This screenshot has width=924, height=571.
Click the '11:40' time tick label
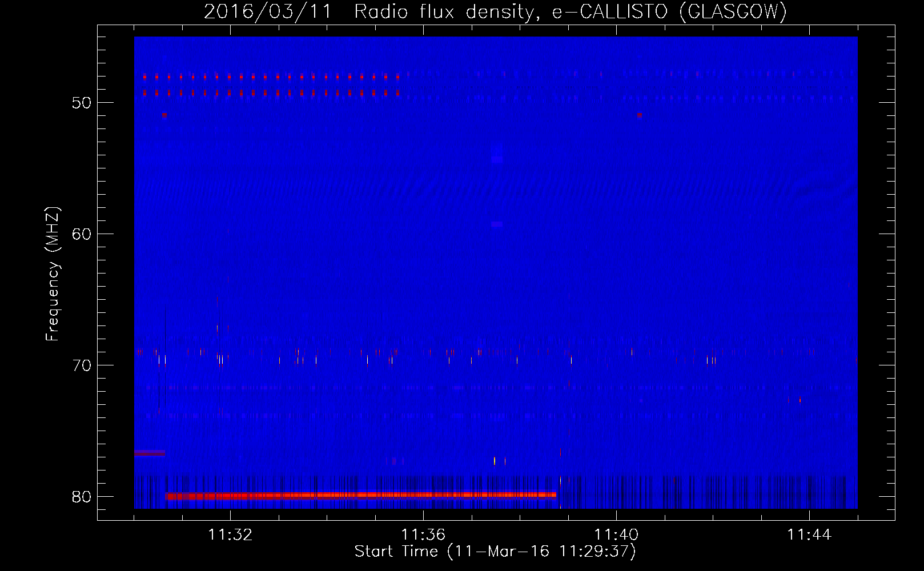pos(616,535)
